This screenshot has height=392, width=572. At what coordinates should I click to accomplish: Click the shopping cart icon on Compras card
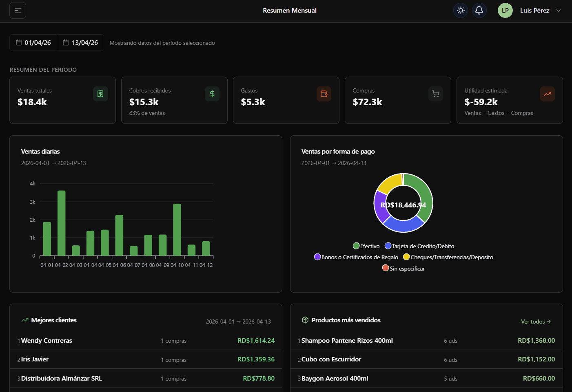[436, 94]
